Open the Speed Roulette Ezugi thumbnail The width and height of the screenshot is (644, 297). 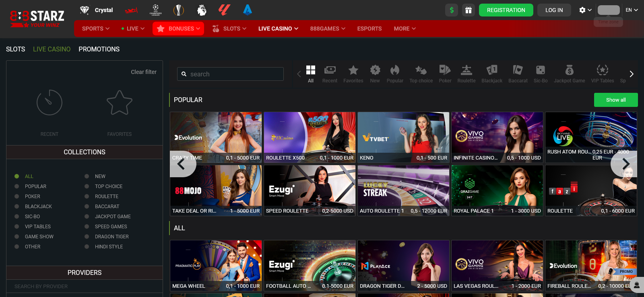[310, 190]
